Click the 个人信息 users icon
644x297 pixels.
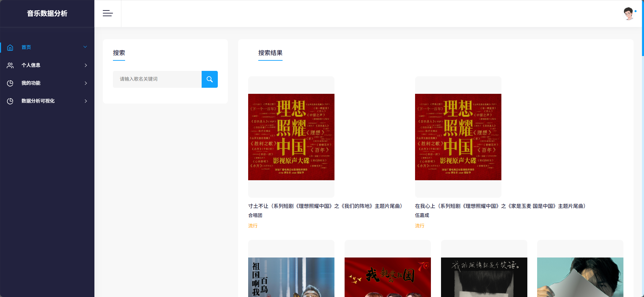10,65
